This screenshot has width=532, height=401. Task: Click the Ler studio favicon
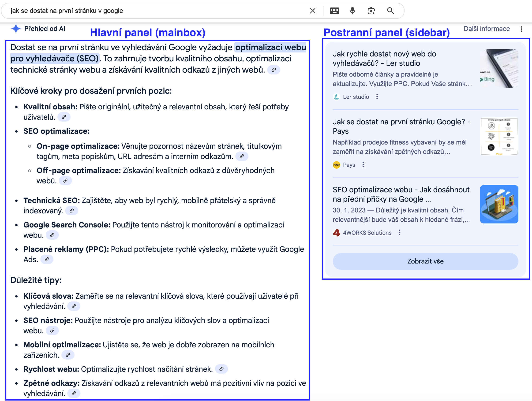[336, 97]
